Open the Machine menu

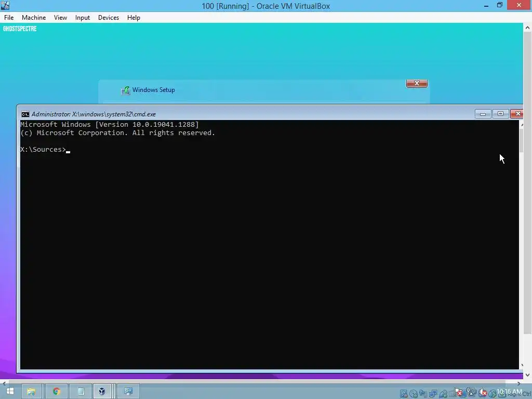[x=34, y=18]
